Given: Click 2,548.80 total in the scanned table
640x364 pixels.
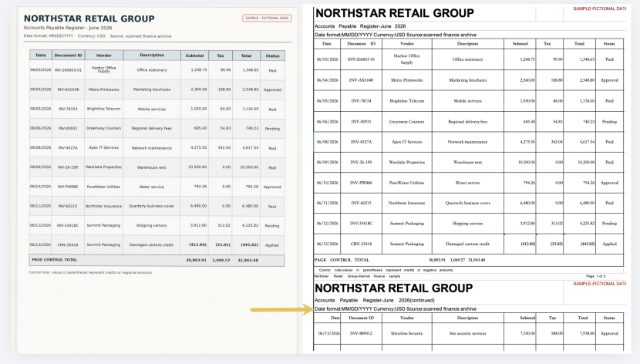Looking at the screenshot, I should [250, 89].
